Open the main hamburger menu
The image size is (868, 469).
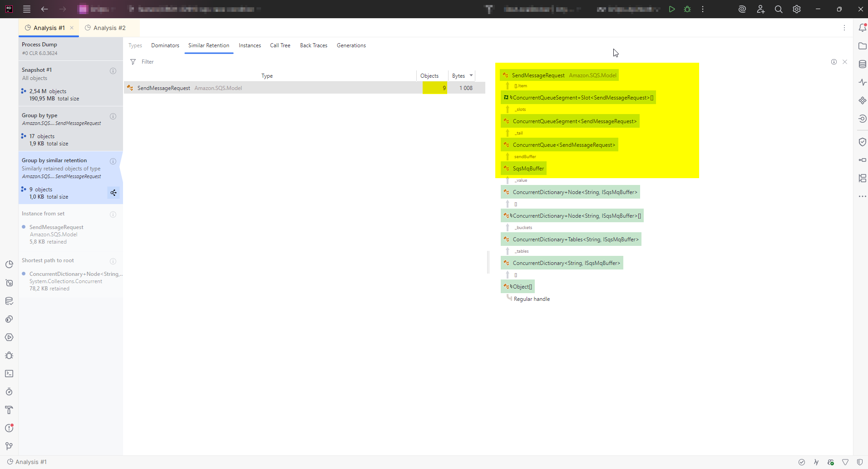[27, 9]
